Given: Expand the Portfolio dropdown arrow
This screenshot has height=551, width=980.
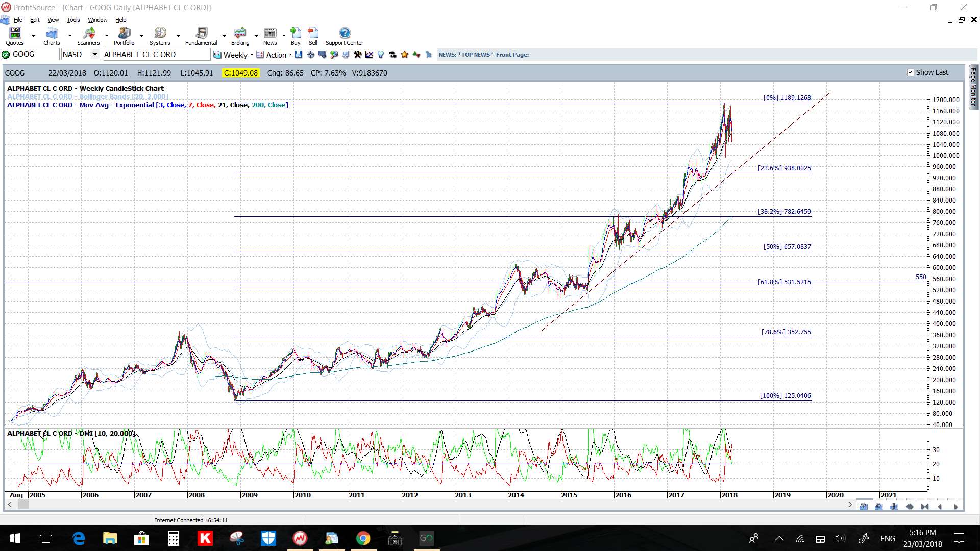Looking at the screenshot, I should tap(141, 36).
